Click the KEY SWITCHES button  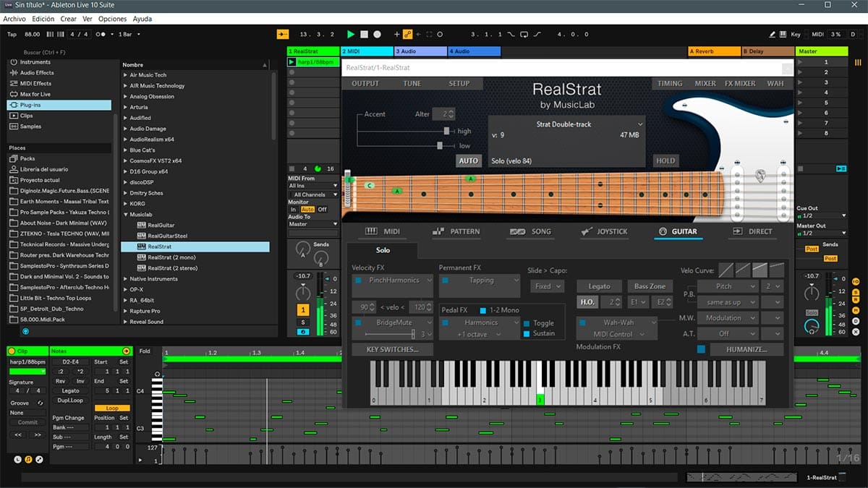click(x=392, y=349)
